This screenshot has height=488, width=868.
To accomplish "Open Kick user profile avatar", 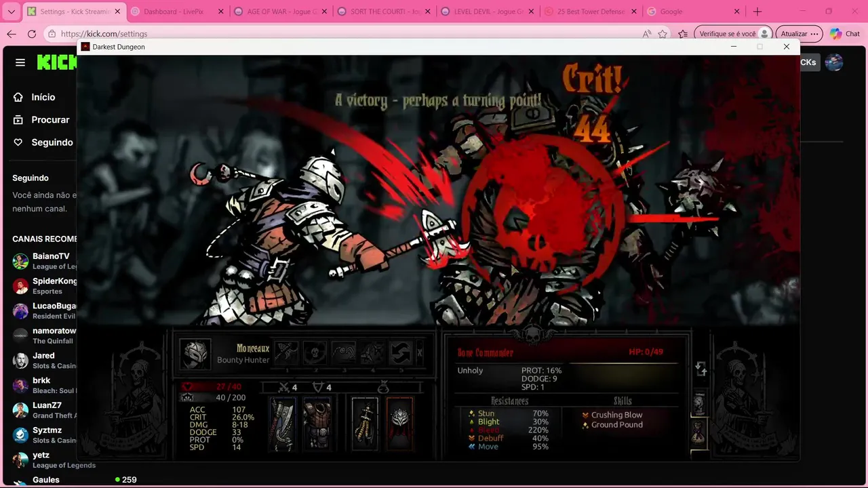I will pyautogui.click(x=834, y=62).
